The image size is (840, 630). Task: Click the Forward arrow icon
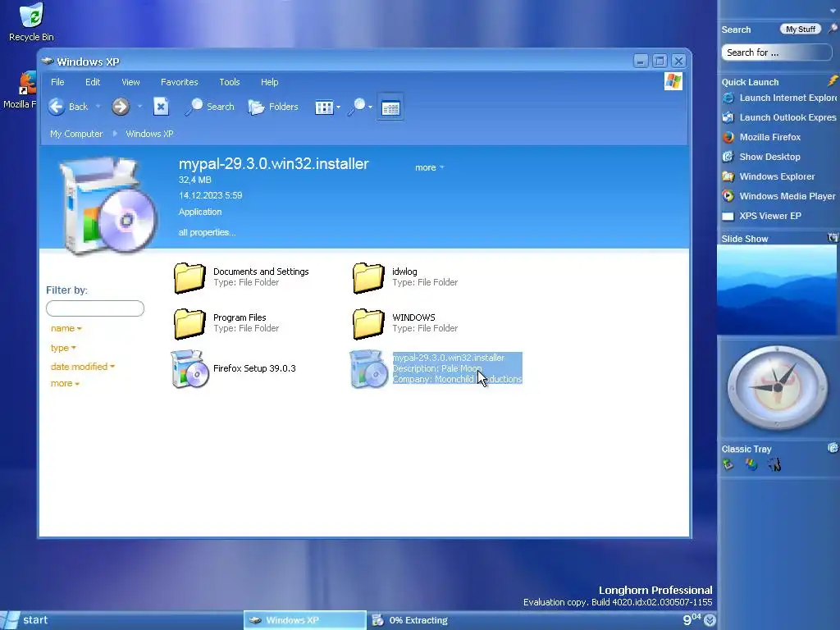pos(121,107)
